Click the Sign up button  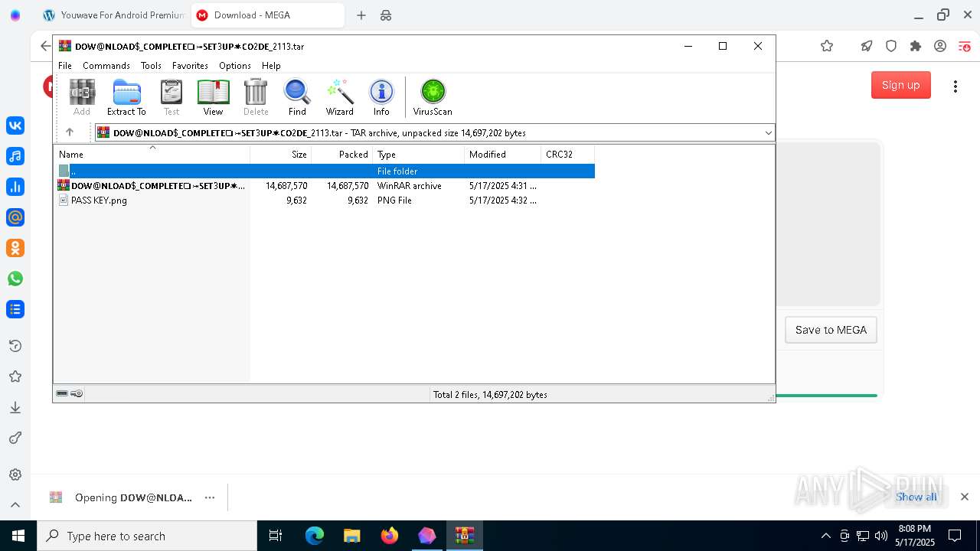[x=900, y=85]
